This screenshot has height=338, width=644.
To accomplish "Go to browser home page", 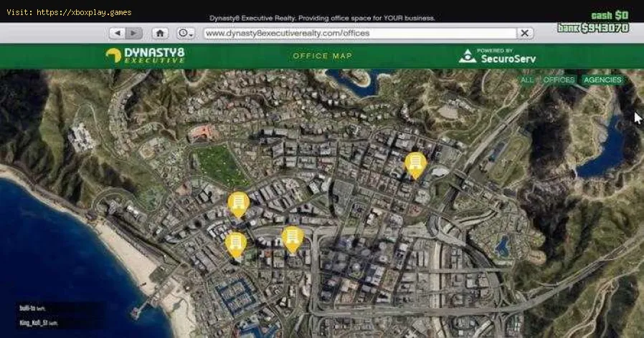I will pos(161,33).
